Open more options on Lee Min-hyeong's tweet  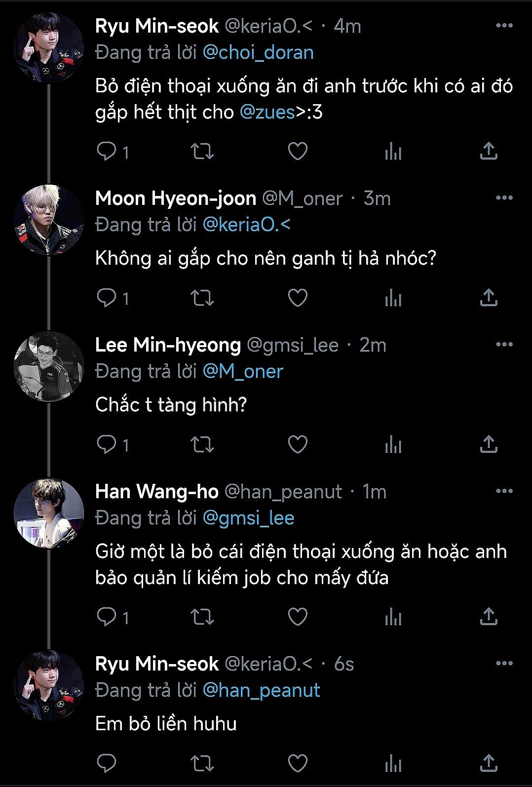(504, 345)
